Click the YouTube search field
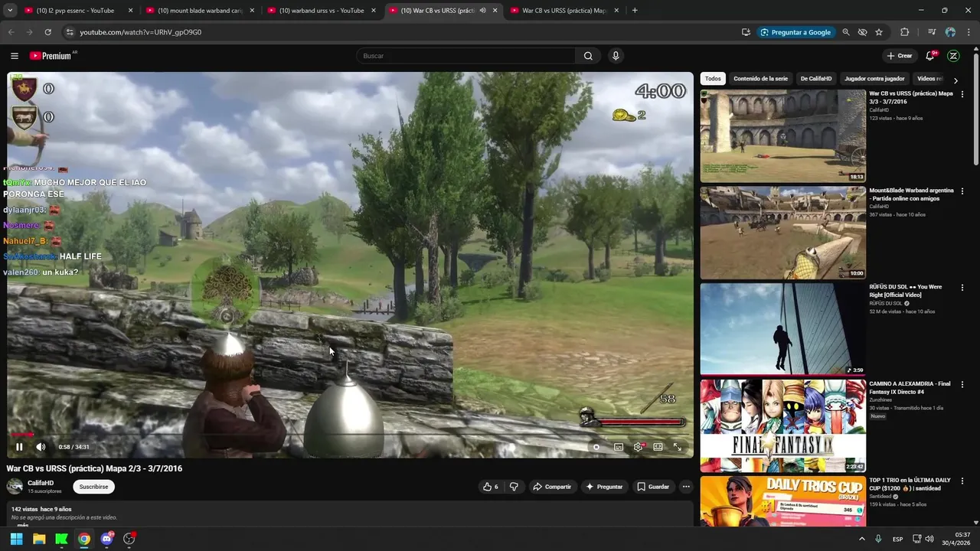 point(465,56)
